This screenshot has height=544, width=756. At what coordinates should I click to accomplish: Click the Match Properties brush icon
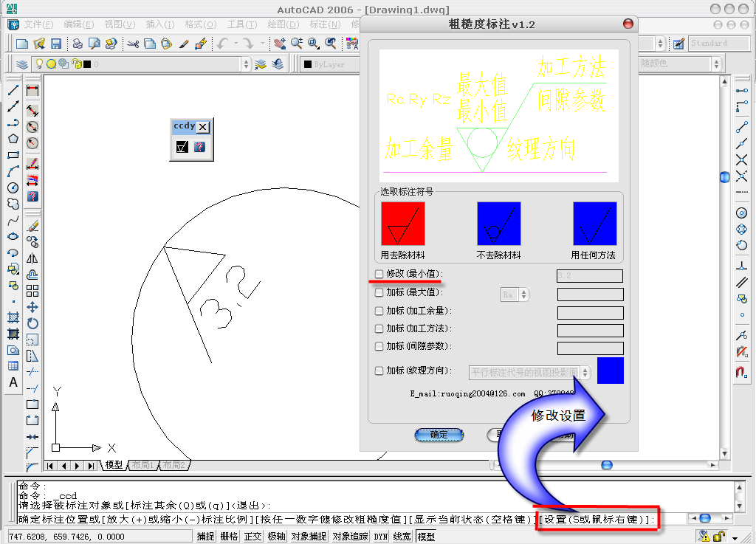pyautogui.click(x=184, y=44)
